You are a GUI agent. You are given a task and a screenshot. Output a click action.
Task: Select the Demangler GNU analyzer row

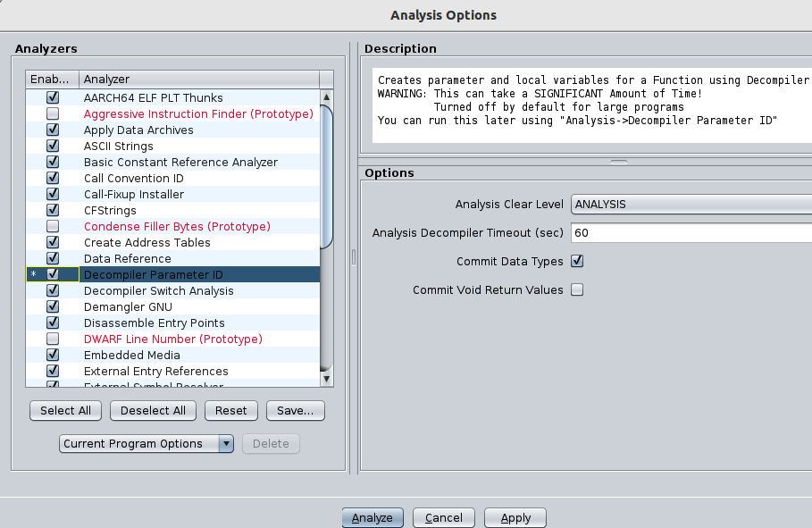[128, 307]
